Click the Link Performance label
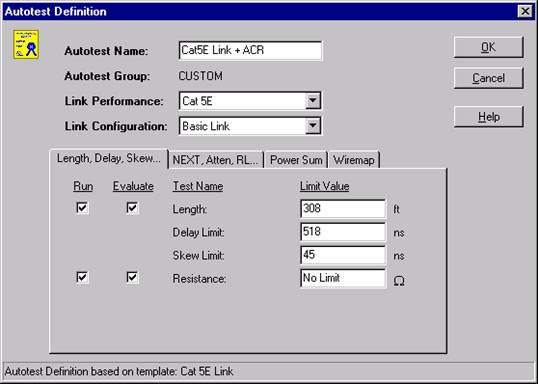 pos(114,101)
